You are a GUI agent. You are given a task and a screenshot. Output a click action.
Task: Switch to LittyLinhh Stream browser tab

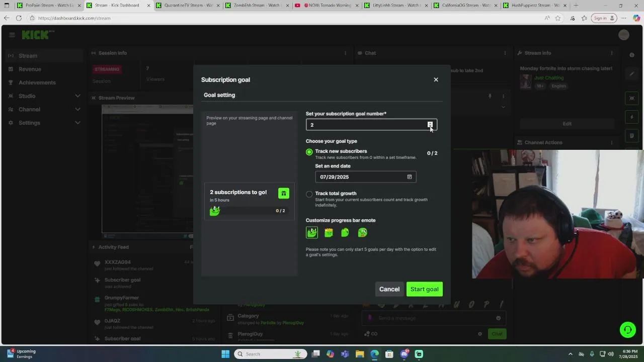pos(396,6)
